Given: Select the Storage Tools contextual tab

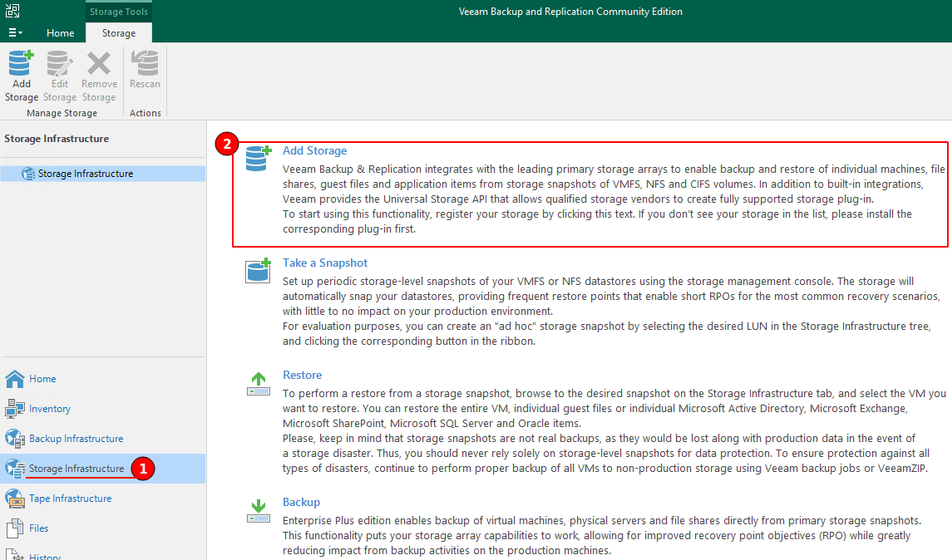Looking at the screenshot, I should 118,12.
